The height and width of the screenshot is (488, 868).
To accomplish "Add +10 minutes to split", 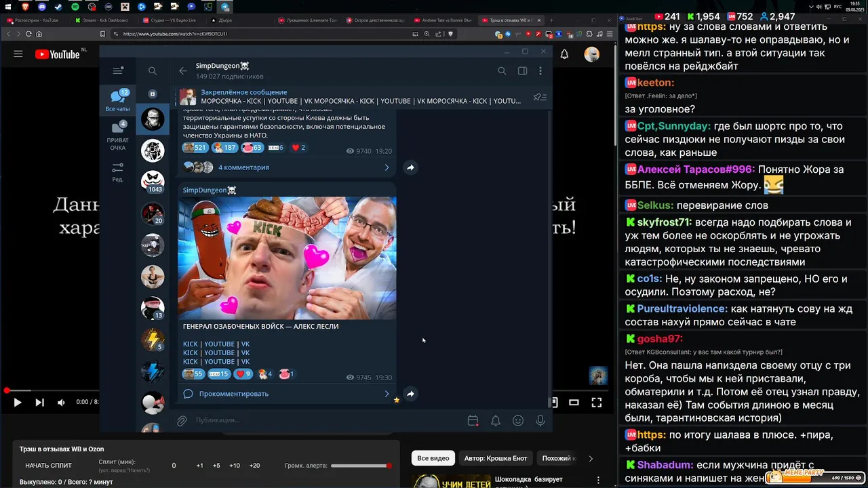I will pyautogui.click(x=235, y=466).
